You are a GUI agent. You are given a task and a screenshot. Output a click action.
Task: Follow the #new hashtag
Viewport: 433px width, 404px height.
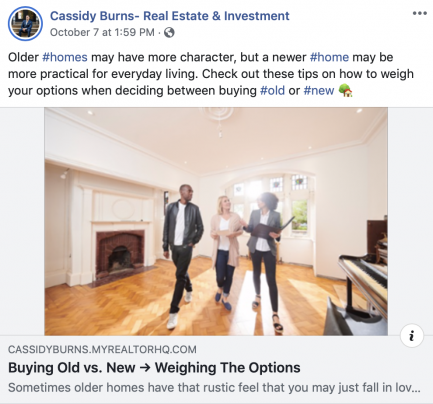(319, 90)
